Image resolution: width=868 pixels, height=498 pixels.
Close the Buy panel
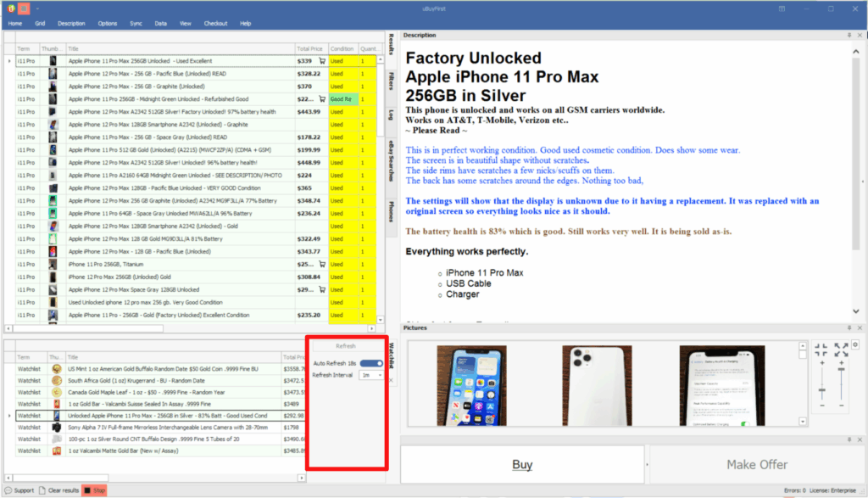[860, 439]
